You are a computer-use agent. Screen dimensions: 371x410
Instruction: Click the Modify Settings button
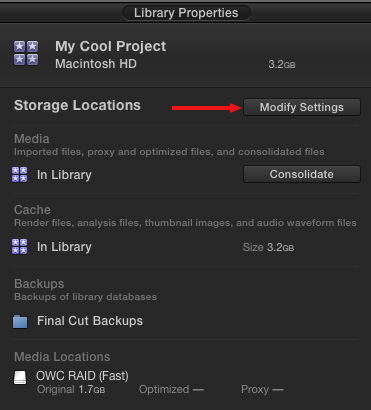302,107
